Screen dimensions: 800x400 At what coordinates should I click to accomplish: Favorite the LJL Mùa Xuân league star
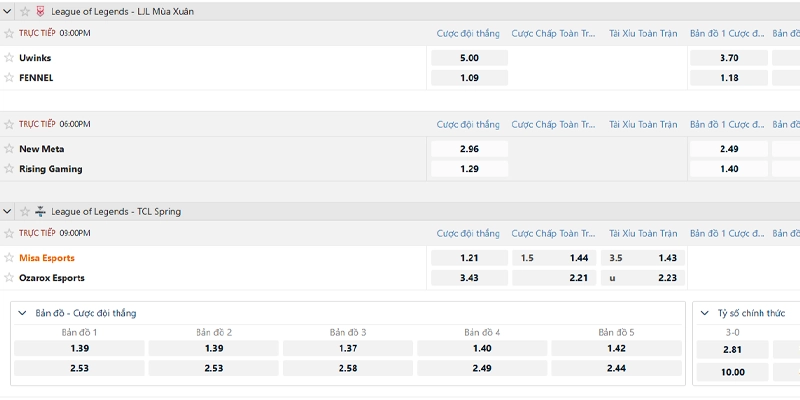click(x=25, y=11)
